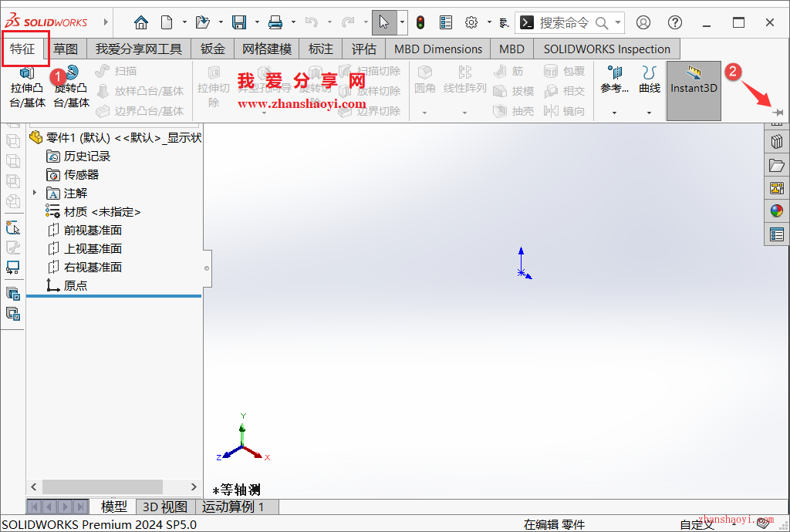Screen dimensions: 790x532
Task: Create a new document with the New icon
Action: pyautogui.click(x=167, y=22)
